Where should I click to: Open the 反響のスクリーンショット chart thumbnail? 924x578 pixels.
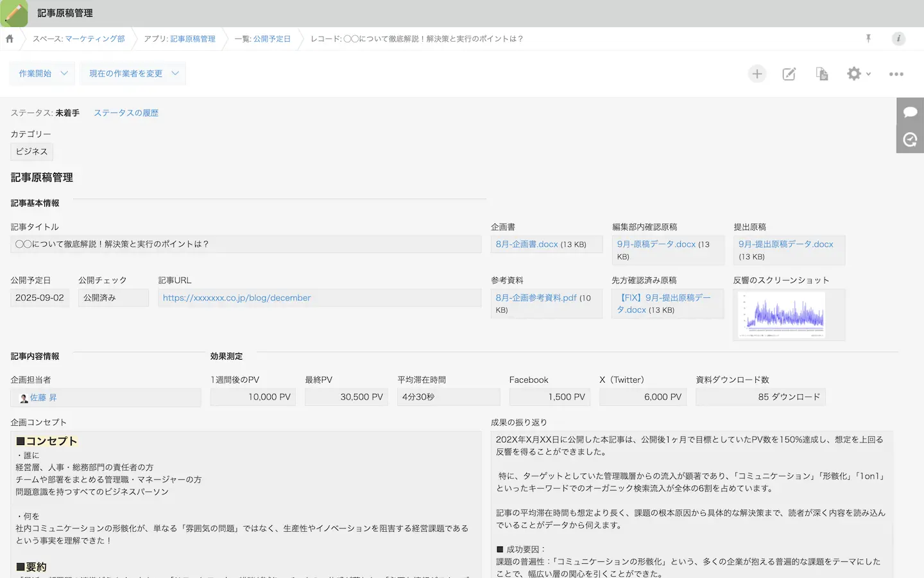click(782, 315)
